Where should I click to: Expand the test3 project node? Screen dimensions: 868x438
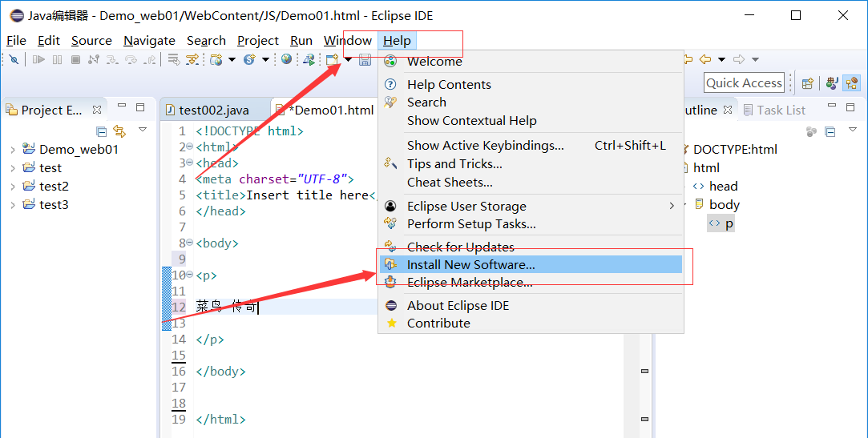pos(13,205)
